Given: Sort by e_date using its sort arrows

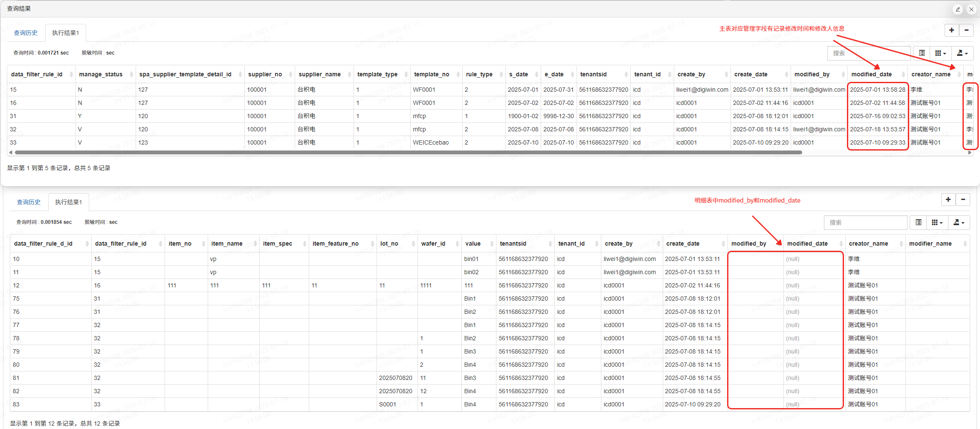Looking at the screenshot, I should coord(572,74).
